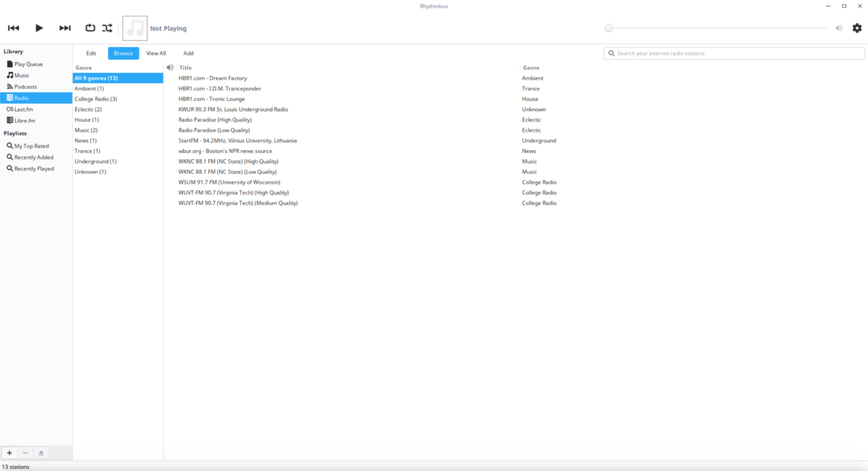Click the eject button in sidebar
Image resolution: width=868 pixels, height=471 pixels.
pos(41,453)
